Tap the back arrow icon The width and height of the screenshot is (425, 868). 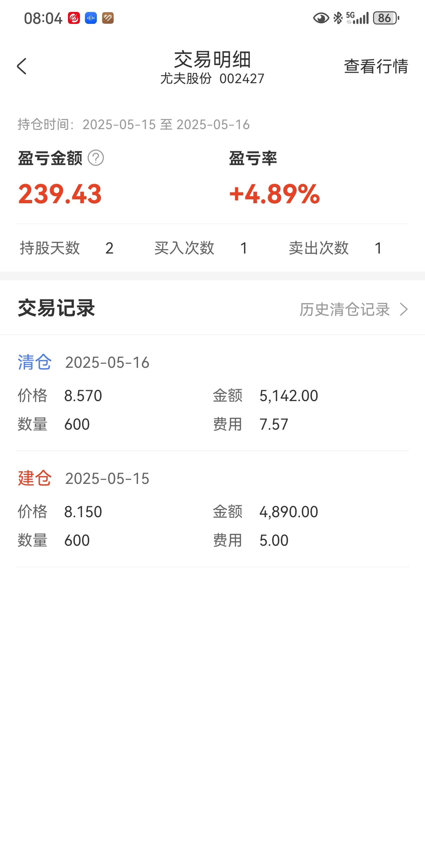[x=22, y=67]
